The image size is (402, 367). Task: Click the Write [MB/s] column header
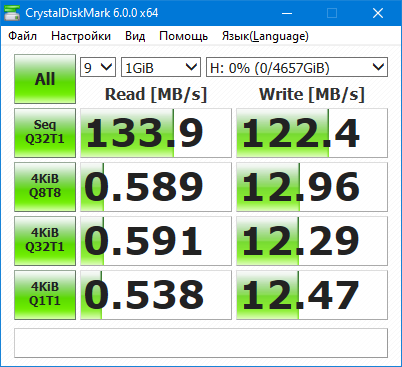pos(312,95)
